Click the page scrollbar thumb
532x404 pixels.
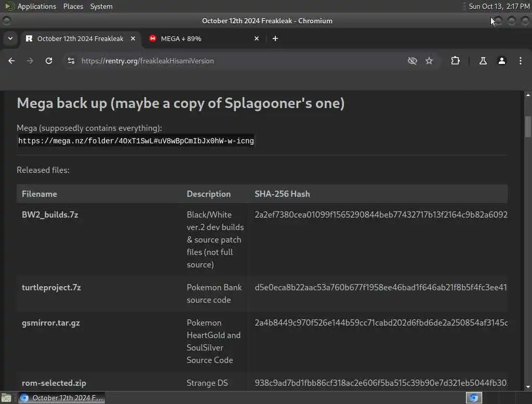click(x=528, y=127)
